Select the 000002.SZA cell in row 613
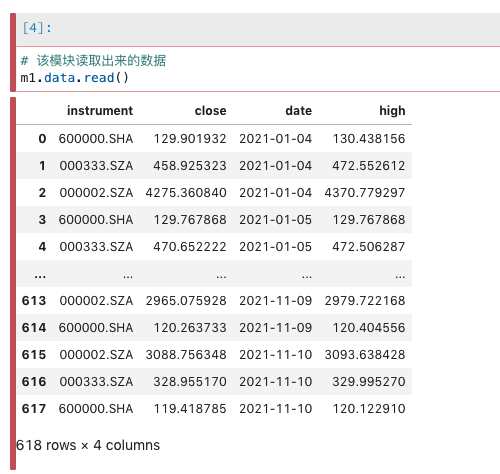500x474 pixels. [96, 301]
